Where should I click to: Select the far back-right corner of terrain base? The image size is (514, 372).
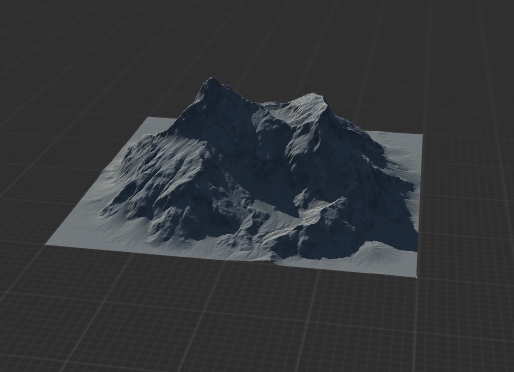coord(421,135)
